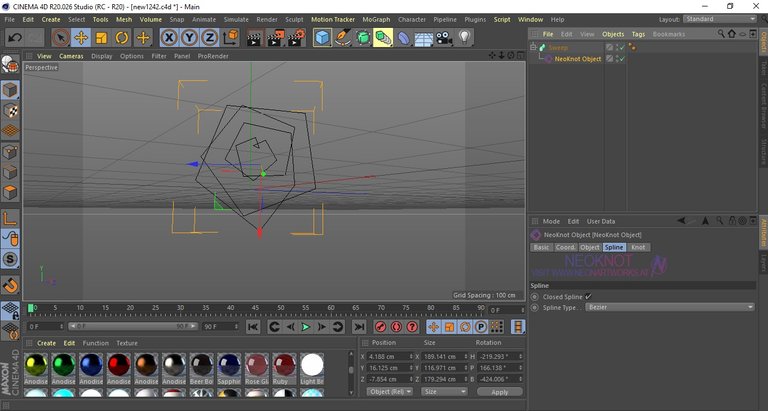Toggle Z axis lock

tap(209, 38)
